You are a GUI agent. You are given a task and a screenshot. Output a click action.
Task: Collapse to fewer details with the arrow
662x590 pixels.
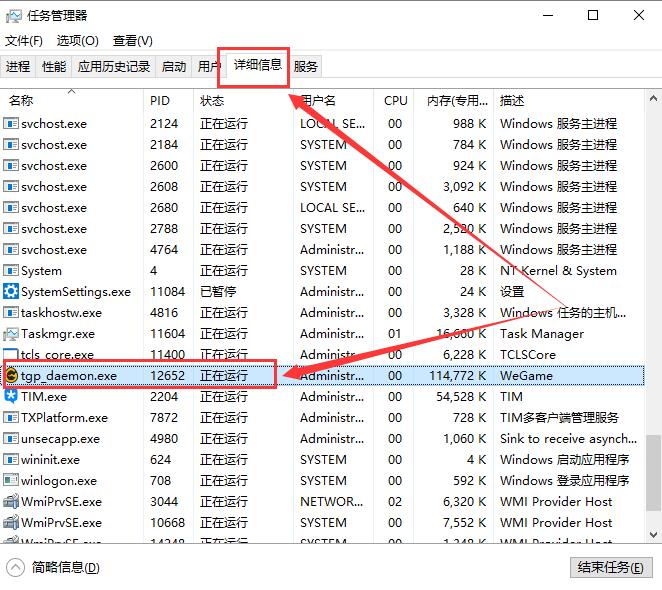click(x=15, y=567)
